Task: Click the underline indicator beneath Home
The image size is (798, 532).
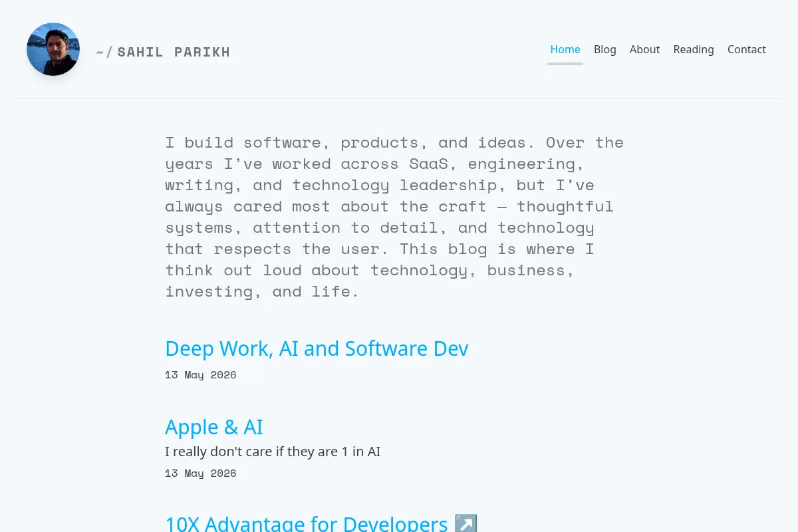Action: click(565, 64)
